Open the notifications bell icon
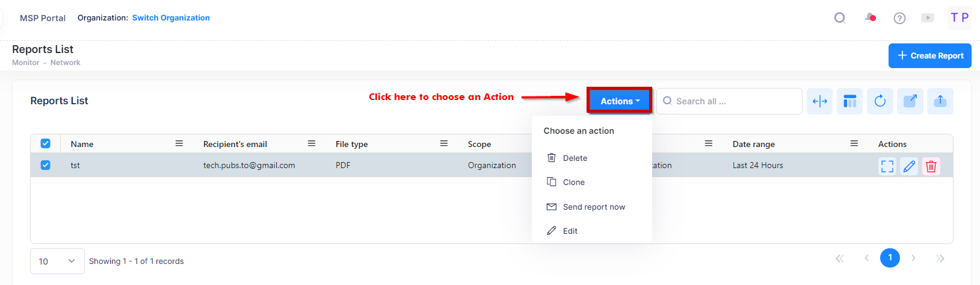The height and width of the screenshot is (285, 980). [870, 17]
